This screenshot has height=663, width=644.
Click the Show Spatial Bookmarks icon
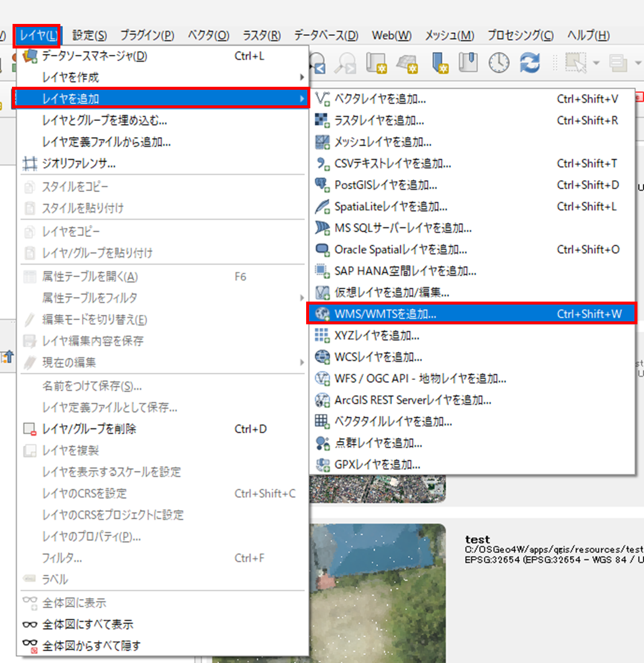pos(469,63)
